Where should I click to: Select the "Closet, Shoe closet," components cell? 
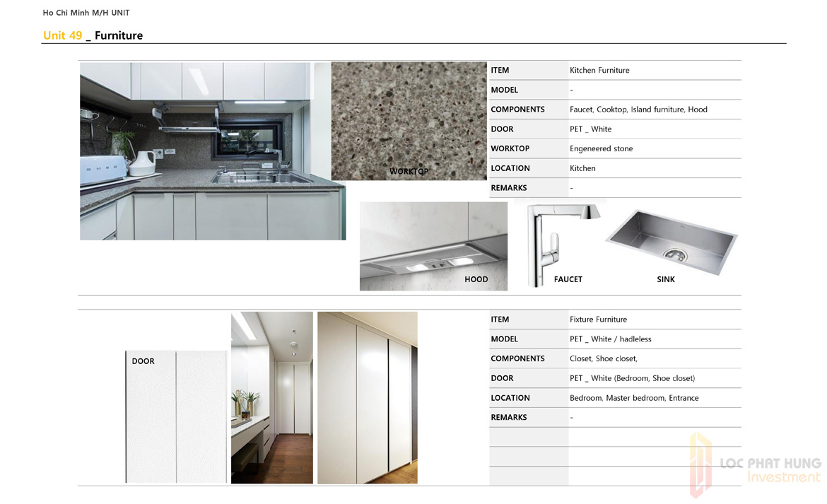pos(603,358)
